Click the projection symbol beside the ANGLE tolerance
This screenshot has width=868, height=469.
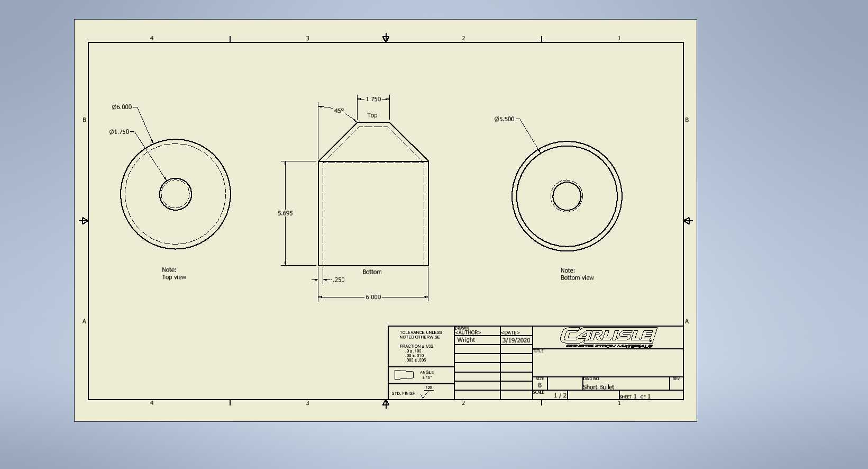pos(404,375)
